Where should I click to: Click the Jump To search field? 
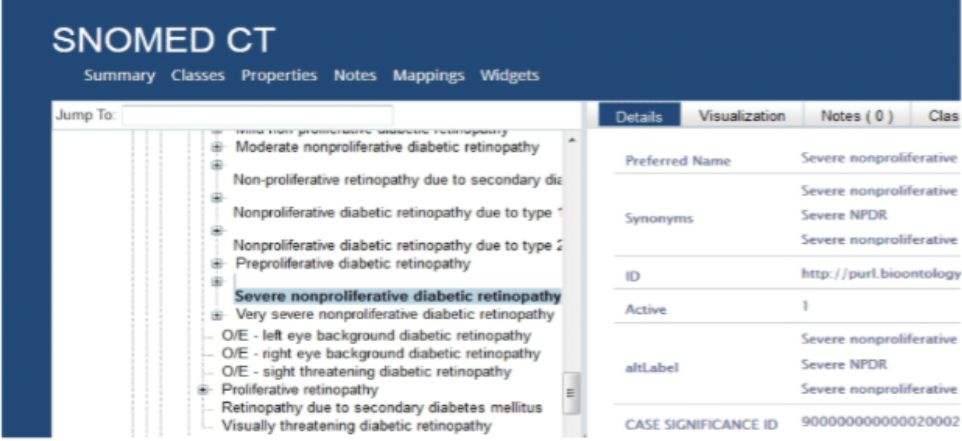[x=257, y=115]
